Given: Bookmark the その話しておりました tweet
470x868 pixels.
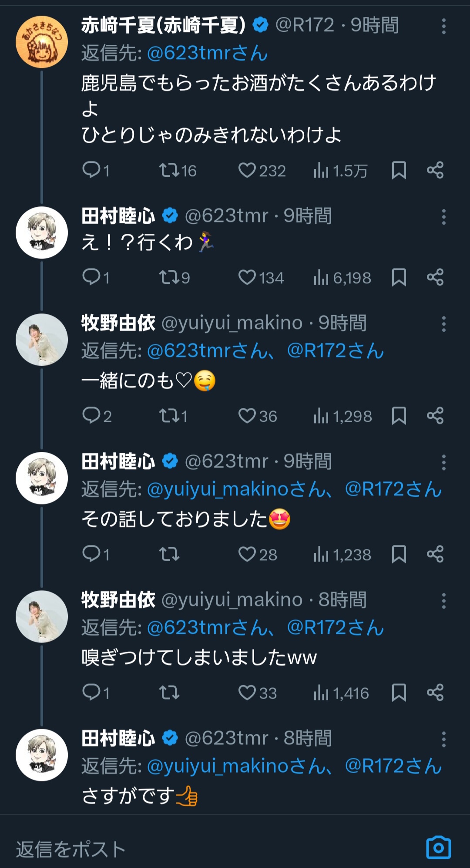Looking at the screenshot, I should click(399, 554).
